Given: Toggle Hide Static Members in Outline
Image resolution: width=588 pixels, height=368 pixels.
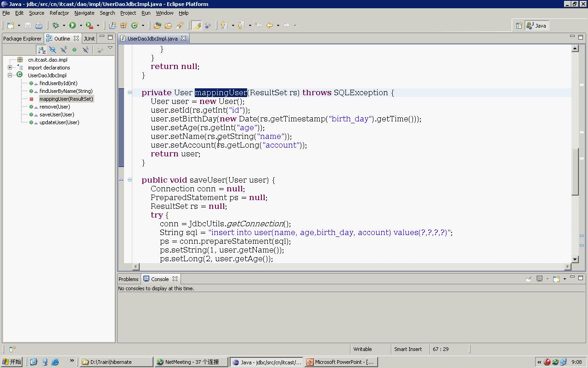Looking at the screenshot, I should [x=63, y=50].
